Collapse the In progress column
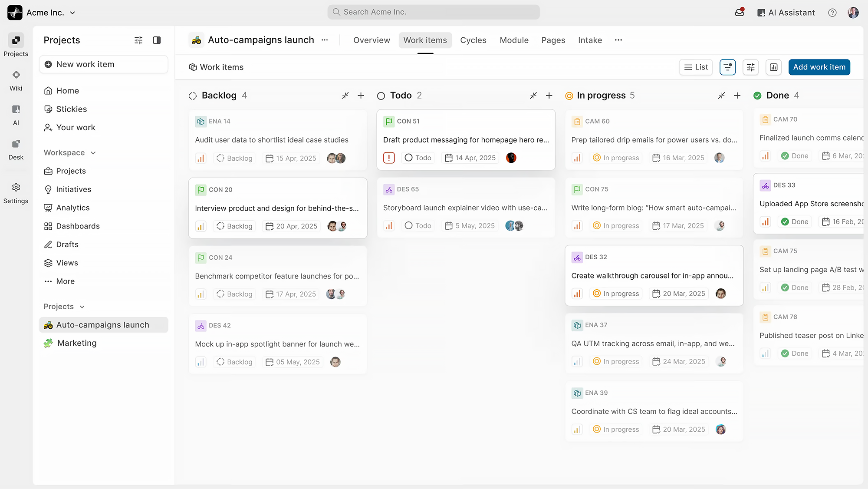Viewport: 868px width, 489px height. (x=721, y=96)
